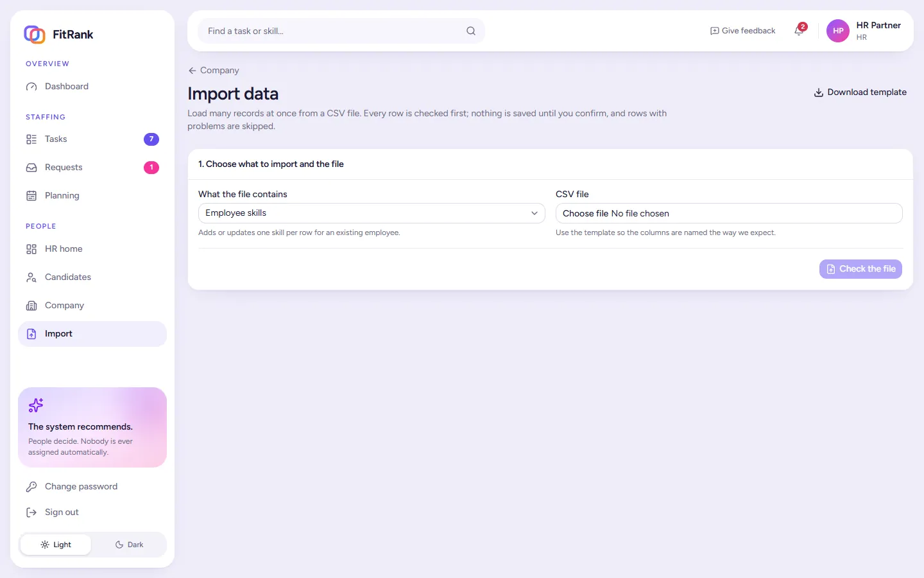The image size is (924, 578).
Task: Click 'The system recommends.' card text
Action: 80,427
